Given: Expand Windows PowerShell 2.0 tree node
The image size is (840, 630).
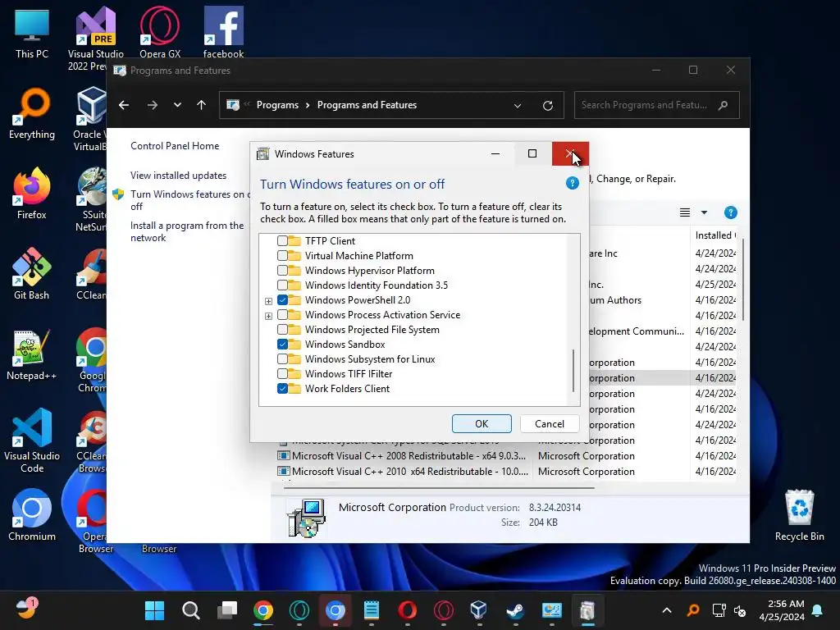Looking at the screenshot, I should pyautogui.click(x=268, y=301).
